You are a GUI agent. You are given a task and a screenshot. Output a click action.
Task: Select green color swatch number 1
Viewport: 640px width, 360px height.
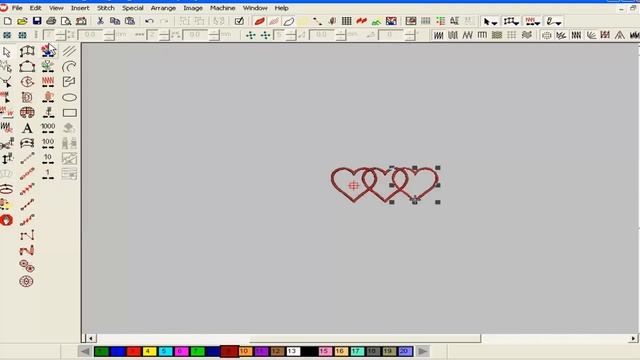pyautogui.click(x=102, y=351)
